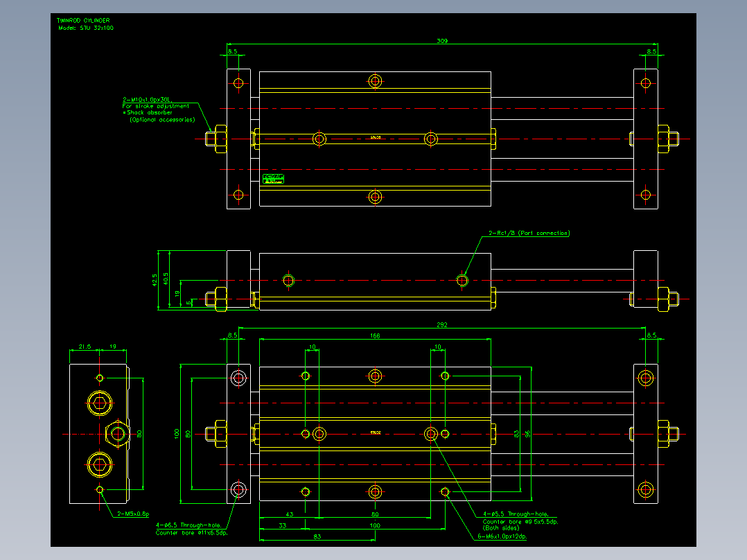Click the 40.5 height dimension
This screenshot has width=747, height=560.
point(166,279)
